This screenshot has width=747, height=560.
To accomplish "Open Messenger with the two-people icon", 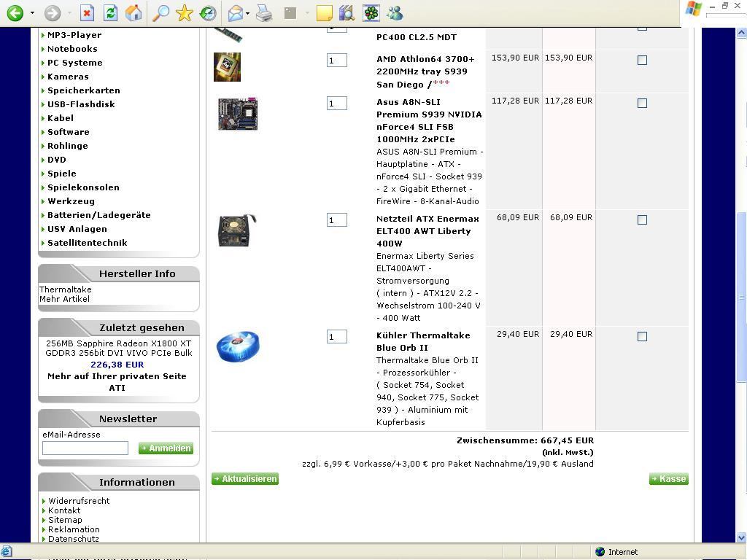I will click(395, 13).
